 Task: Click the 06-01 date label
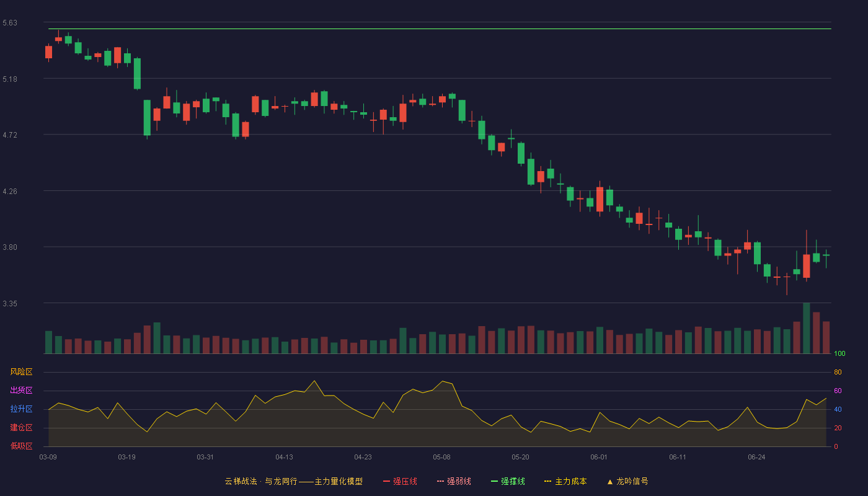tap(599, 457)
